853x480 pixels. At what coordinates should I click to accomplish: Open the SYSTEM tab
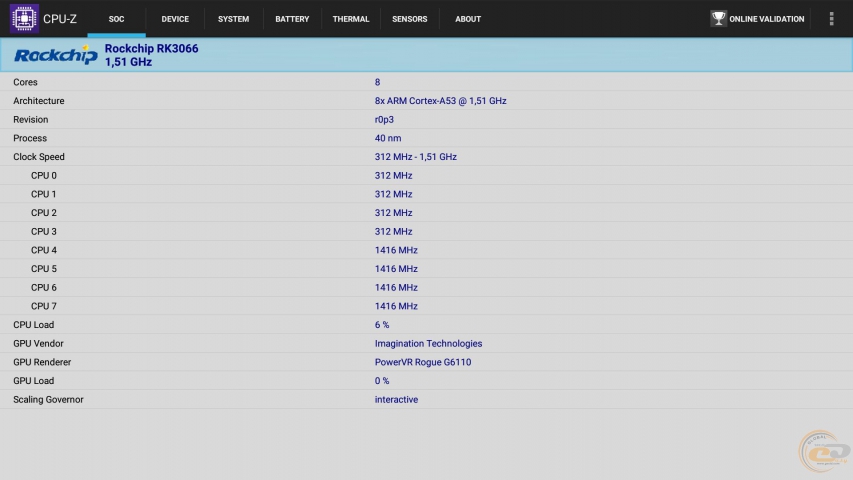click(233, 19)
